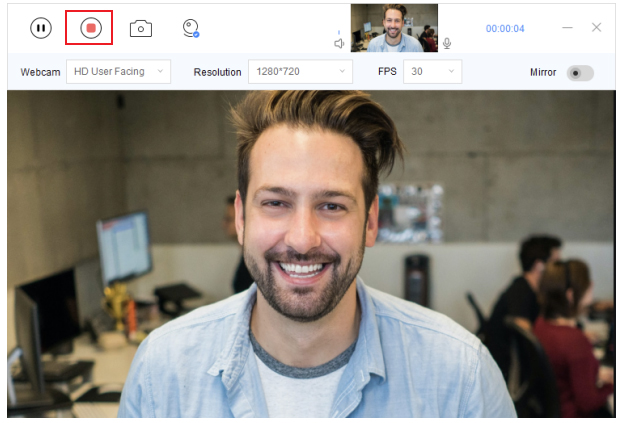This screenshot has height=423, width=621.
Task: Stop the recording with the red square button
Action: pos(91,28)
